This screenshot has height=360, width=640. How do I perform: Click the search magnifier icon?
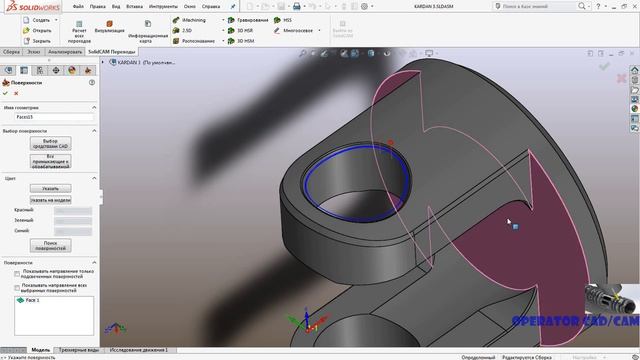coord(582,6)
